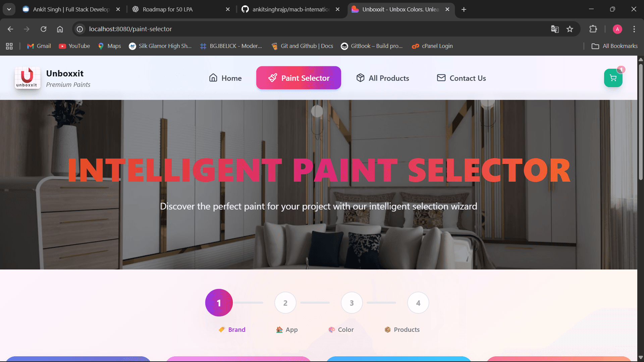644x362 pixels.
Task: Bookmark this page with the star icon
Action: coord(570,29)
